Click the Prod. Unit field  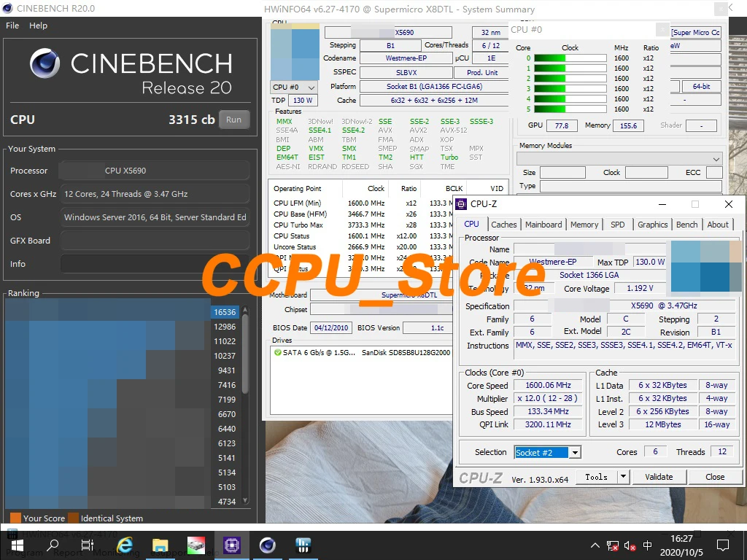pyautogui.click(x=482, y=72)
